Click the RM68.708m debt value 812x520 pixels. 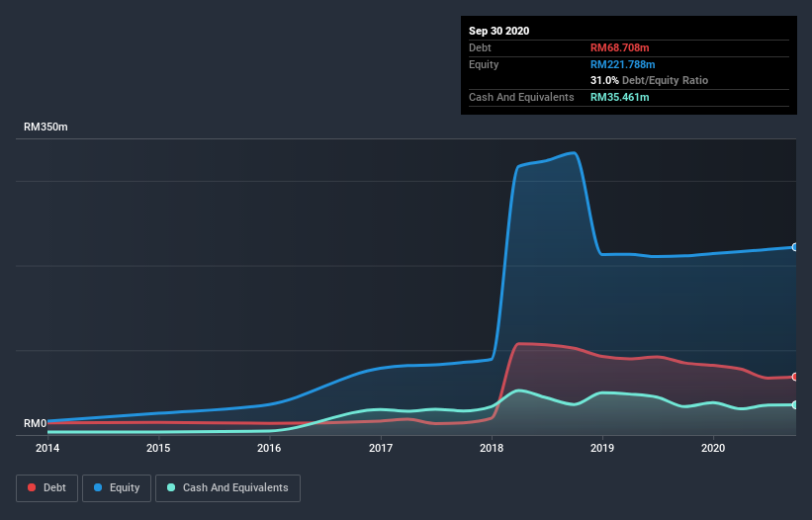(x=620, y=47)
